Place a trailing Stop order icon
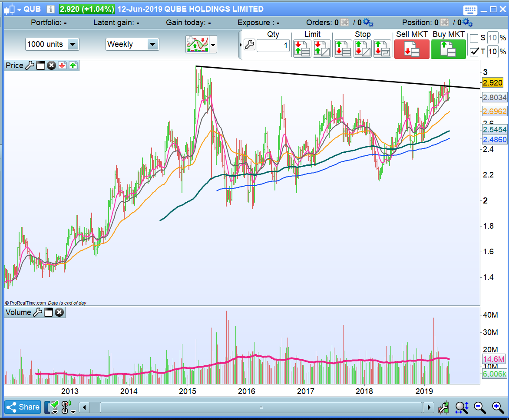The width and height of the screenshot is (509, 420). (382, 49)
